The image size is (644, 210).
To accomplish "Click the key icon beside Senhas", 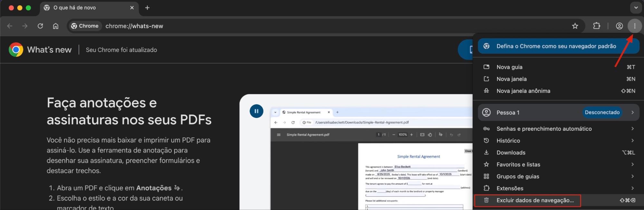I will (x=486, y=129).
